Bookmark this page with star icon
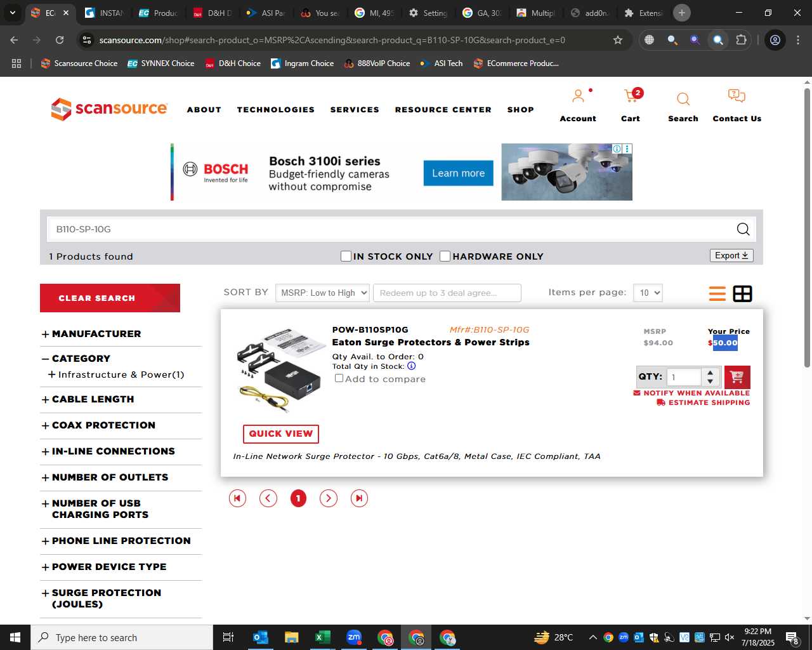812x650 pixels. 618,40
